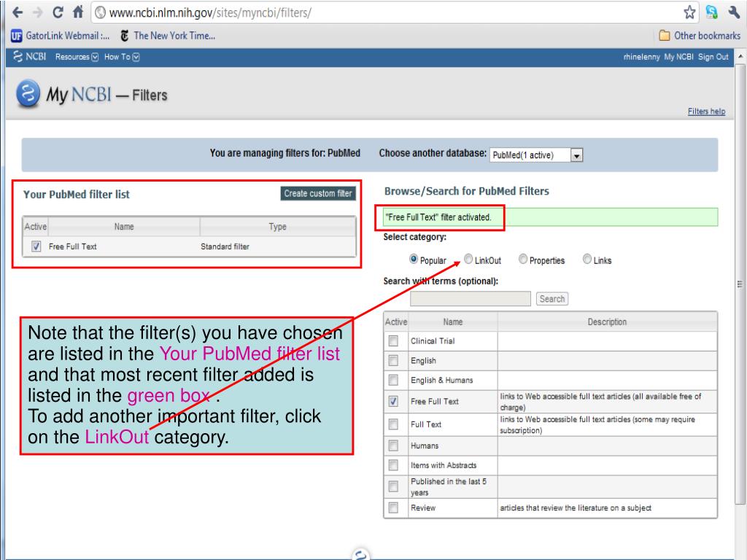This screenshot has height=560, width=747.
Task: Select the Popular category radio button
Action: pyautogui.click(x=414, y=259)
